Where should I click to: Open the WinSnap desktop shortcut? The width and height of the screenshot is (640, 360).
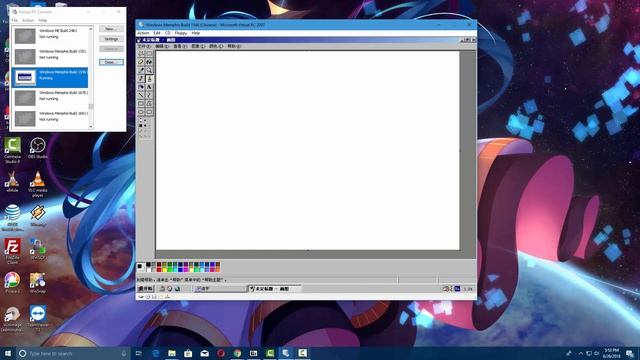[38, 283]
